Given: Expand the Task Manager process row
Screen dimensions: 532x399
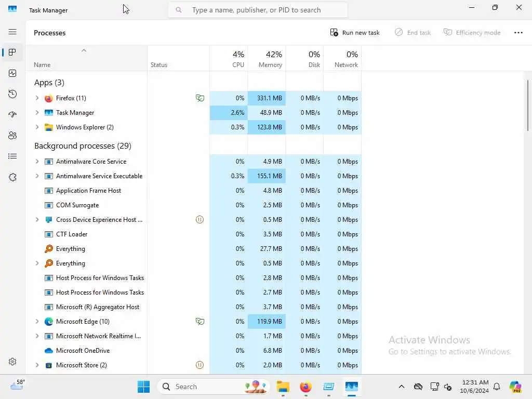Looking at the screenshot, I should 37,113.
